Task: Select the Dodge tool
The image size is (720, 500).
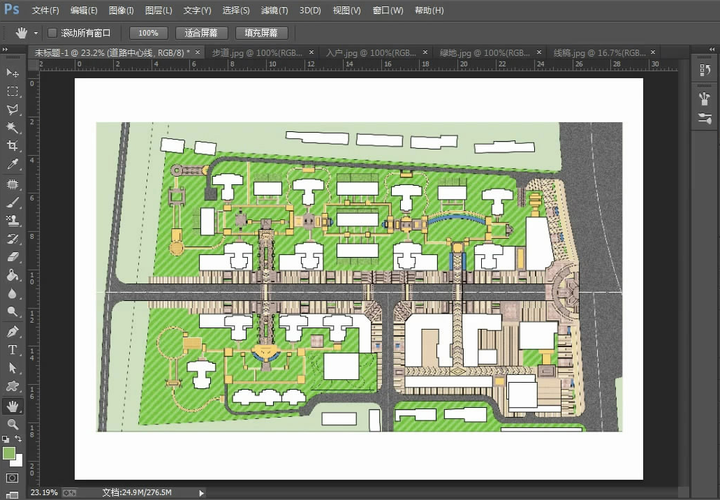Action: coord(12,312)
